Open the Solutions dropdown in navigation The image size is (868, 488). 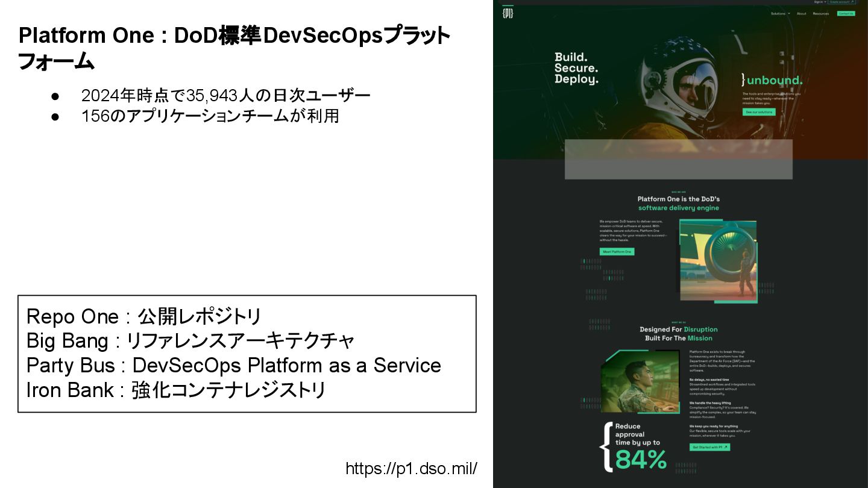[780, 13]
